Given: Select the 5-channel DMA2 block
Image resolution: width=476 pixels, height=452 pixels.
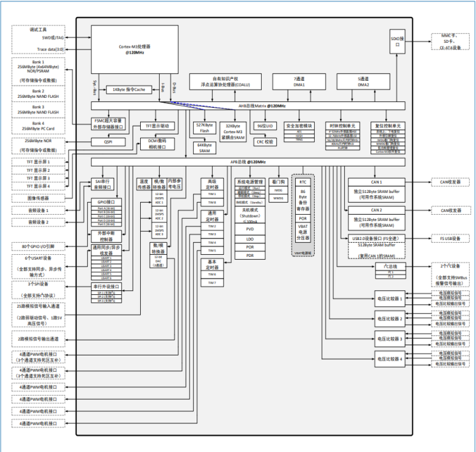Looking at the screenshot, I should pyautogui.click(x=364, y=82).
